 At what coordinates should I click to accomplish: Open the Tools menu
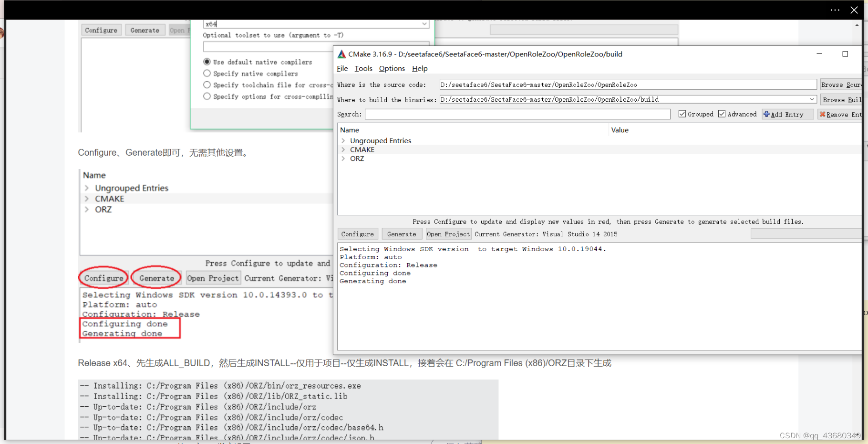[363, 68]
